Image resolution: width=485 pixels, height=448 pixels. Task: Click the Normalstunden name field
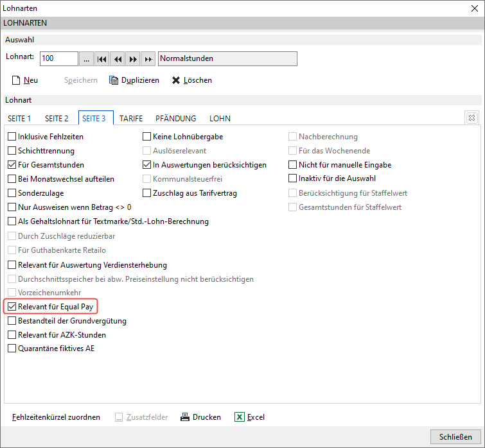[x=227, y=58]
